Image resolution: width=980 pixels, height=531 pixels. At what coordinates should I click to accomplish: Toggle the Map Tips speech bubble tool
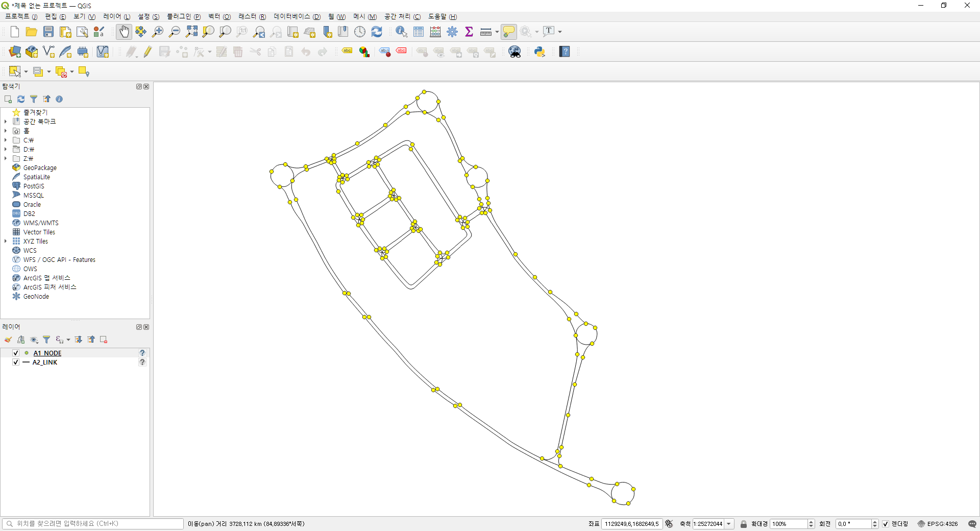pos(509,32)
